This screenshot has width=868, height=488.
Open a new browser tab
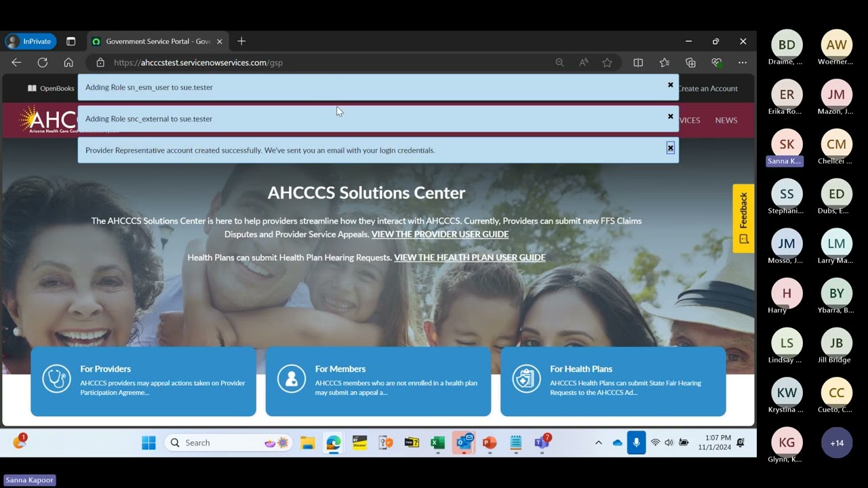(241, 41)
